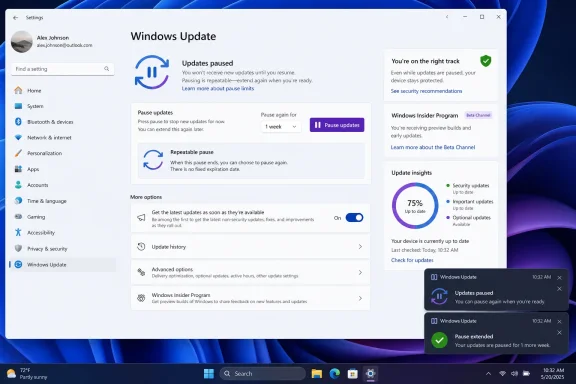Open File Explorer from taskbar
The image size is (576, 384).
pyautogui.click(x=317, y=374)
